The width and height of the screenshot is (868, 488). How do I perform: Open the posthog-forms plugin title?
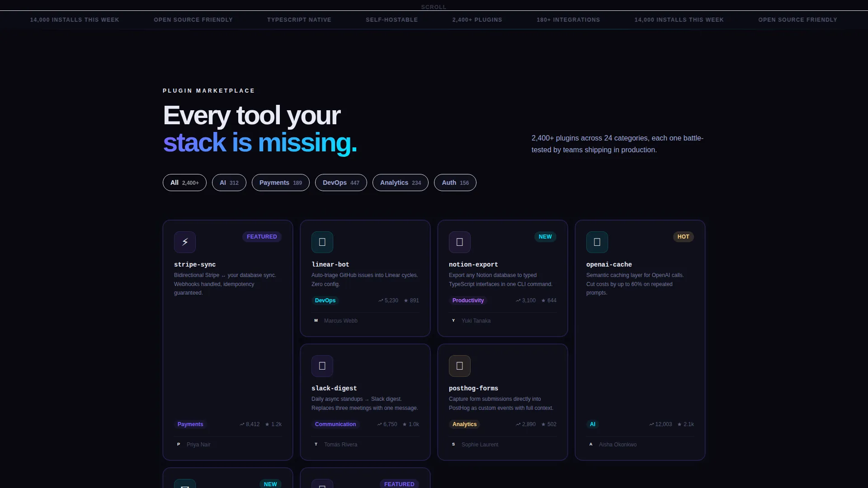pyautogui.click(x=473, y=388)
